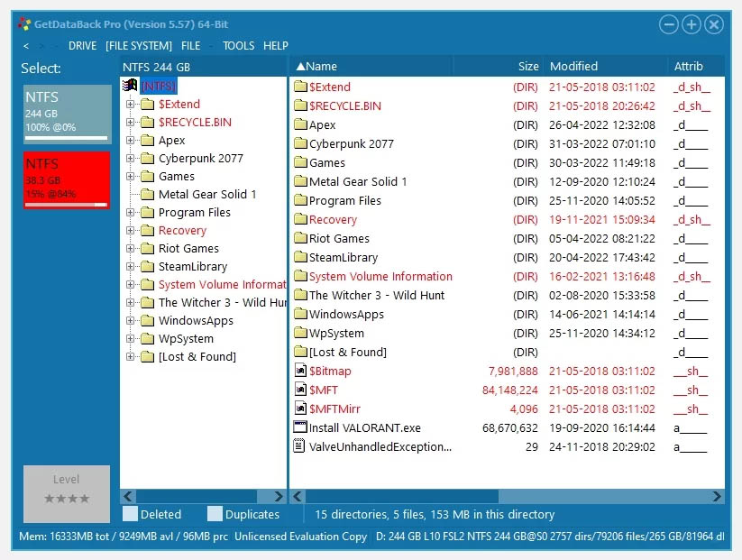
Task: Click the file list scroll right arrow
Action: 717,496
